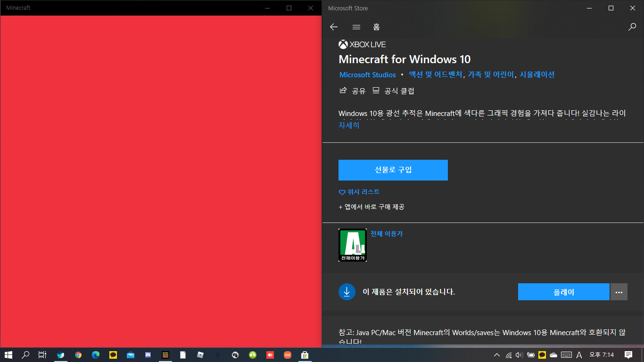Open the Microsoft Studios publisher link
644x362 pixels.
coord(368,75)
